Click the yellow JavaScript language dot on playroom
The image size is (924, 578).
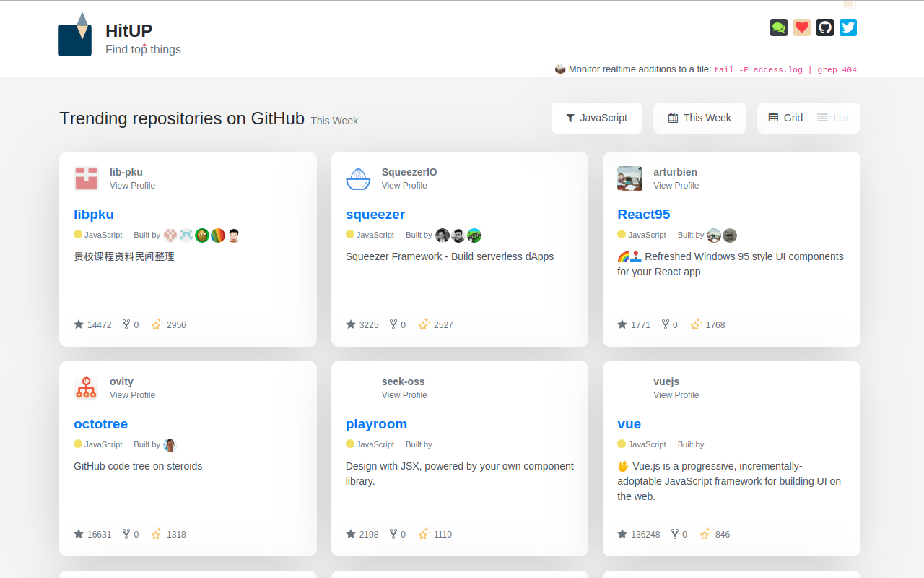[350, 444]
